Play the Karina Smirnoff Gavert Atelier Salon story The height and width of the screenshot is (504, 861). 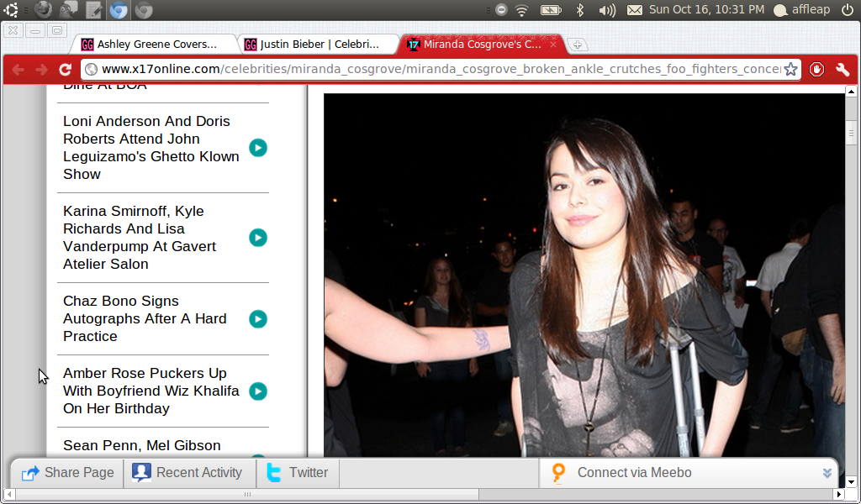coord(258,238)
